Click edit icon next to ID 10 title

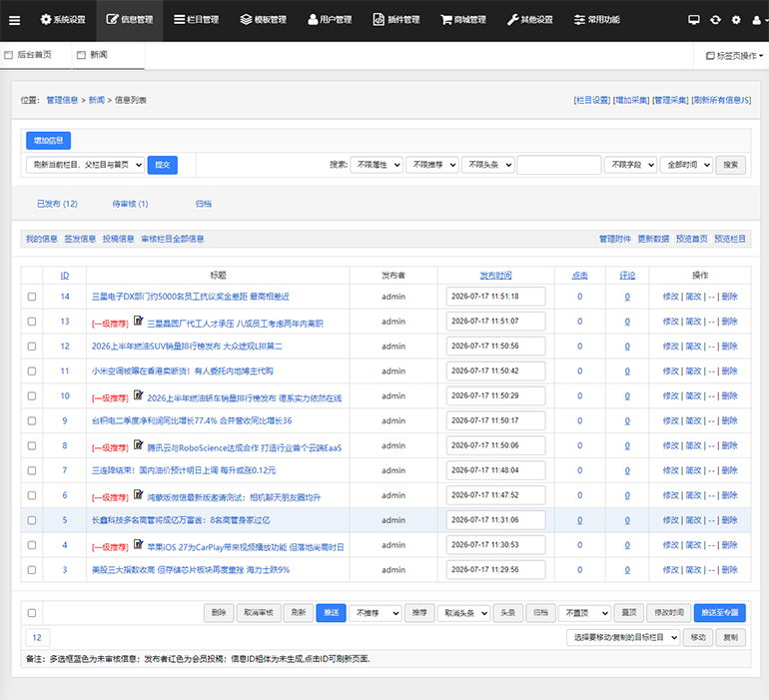point(138,395)
